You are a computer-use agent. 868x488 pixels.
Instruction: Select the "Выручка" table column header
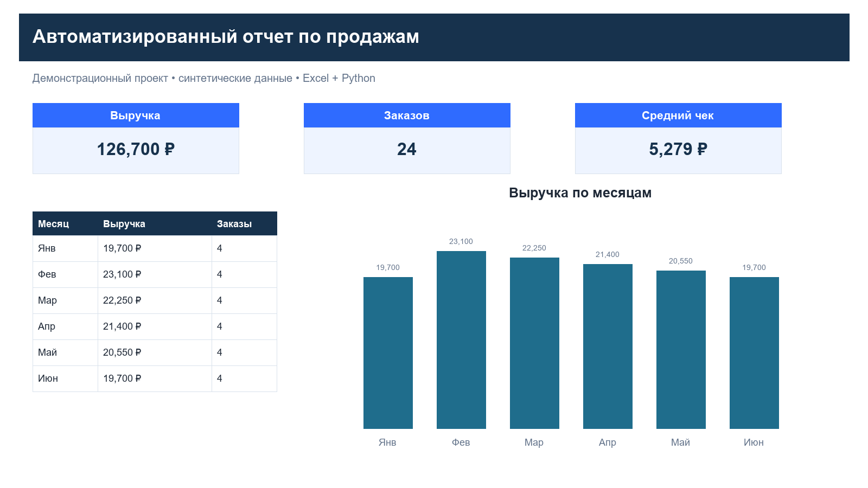155,224
